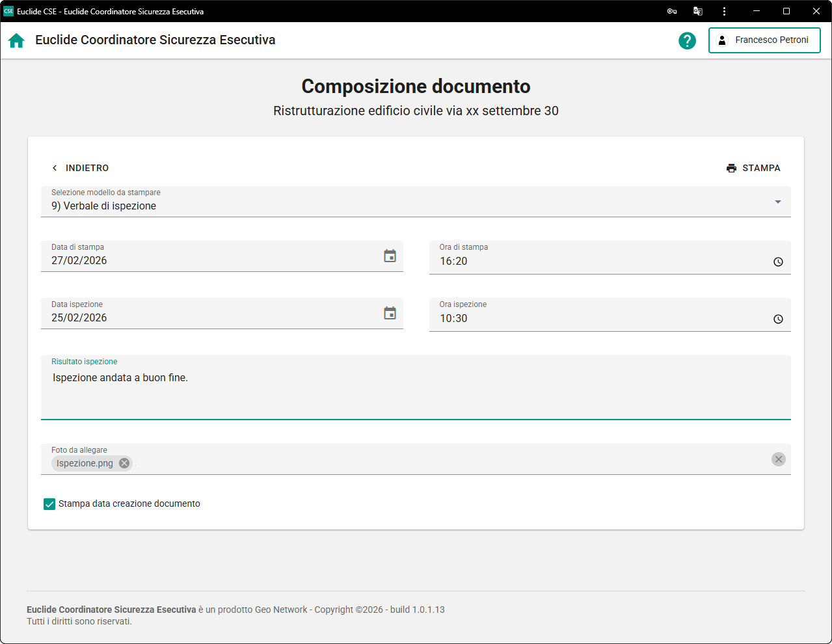
Task: Expand the Selezione modello da stampare dropdown
Action: point(777,202)
